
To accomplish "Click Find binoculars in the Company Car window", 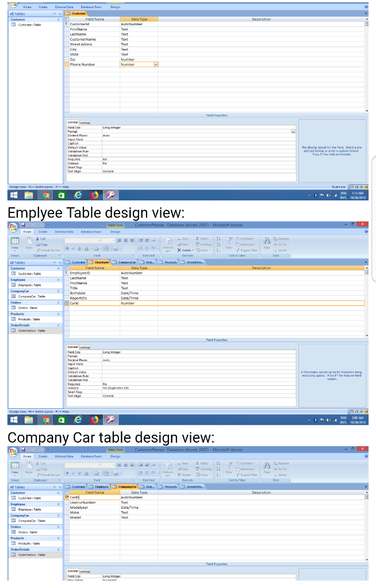I will click(267, 466).
